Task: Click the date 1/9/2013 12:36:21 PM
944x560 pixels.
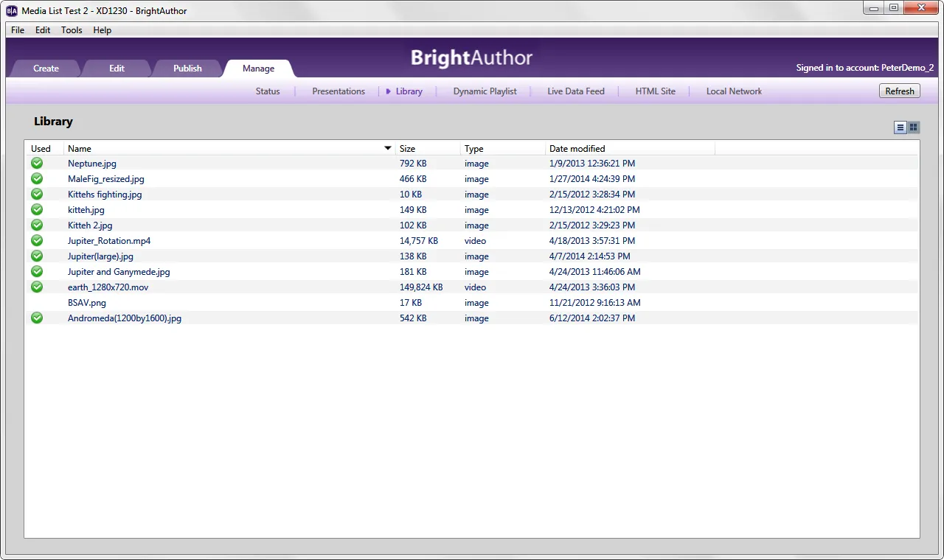Action: point(592,164)
